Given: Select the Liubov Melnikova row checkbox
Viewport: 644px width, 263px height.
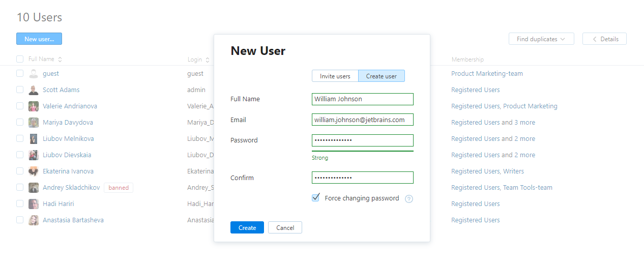Looking at the screenshot, I should (x=20, y=138).
